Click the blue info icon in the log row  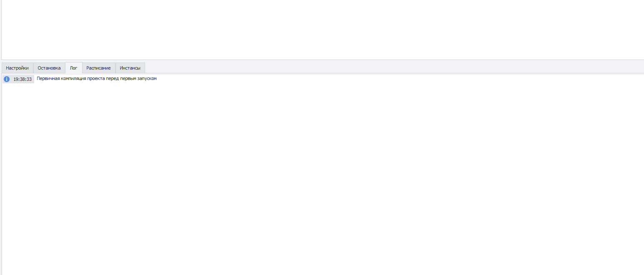pyautogui.click(x=7, y=79)
